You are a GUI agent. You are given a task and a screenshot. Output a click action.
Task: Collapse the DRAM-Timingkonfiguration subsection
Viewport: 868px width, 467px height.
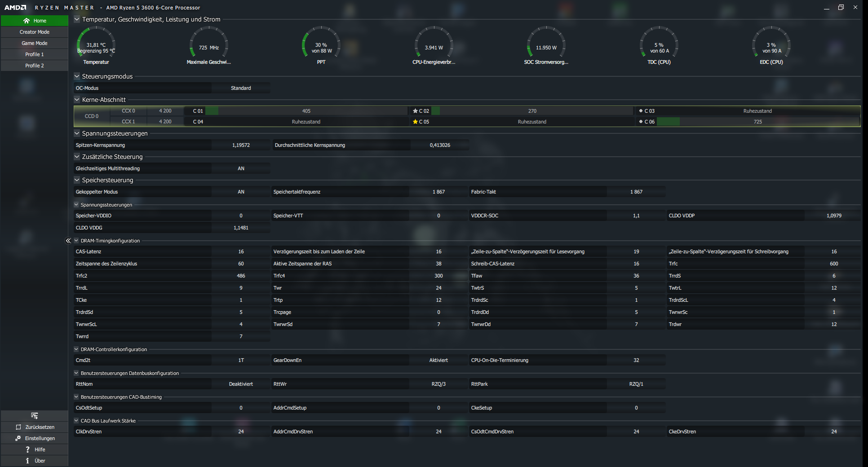point(76,241)
